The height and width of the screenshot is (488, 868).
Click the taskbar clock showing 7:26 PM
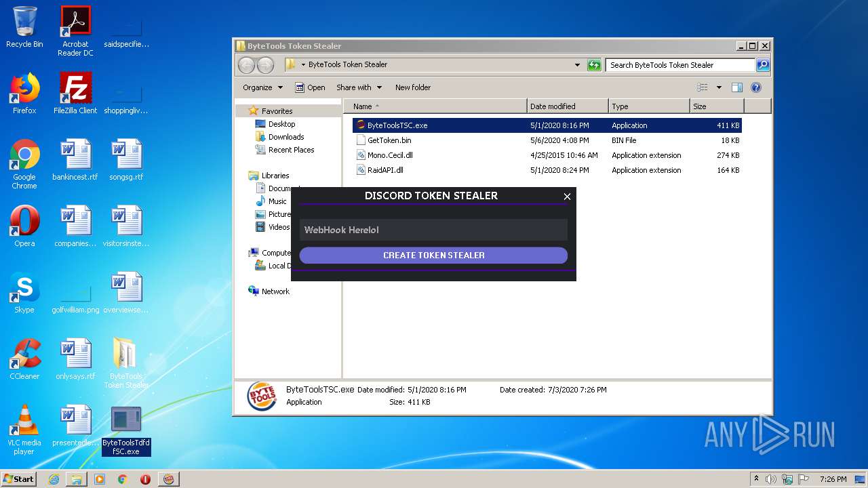point(833,479)
